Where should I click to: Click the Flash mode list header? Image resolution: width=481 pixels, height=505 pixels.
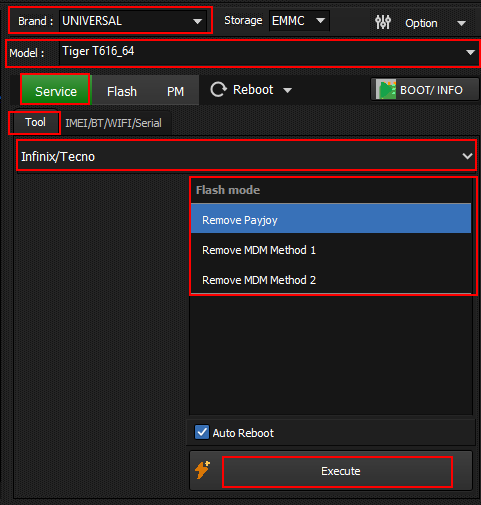coord(331,190)
